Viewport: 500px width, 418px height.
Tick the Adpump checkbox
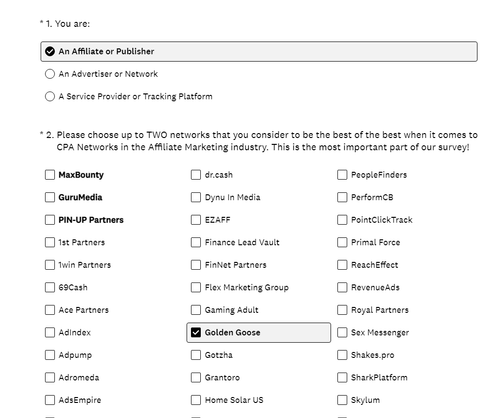pyautogui.click(x=50, y=355)
